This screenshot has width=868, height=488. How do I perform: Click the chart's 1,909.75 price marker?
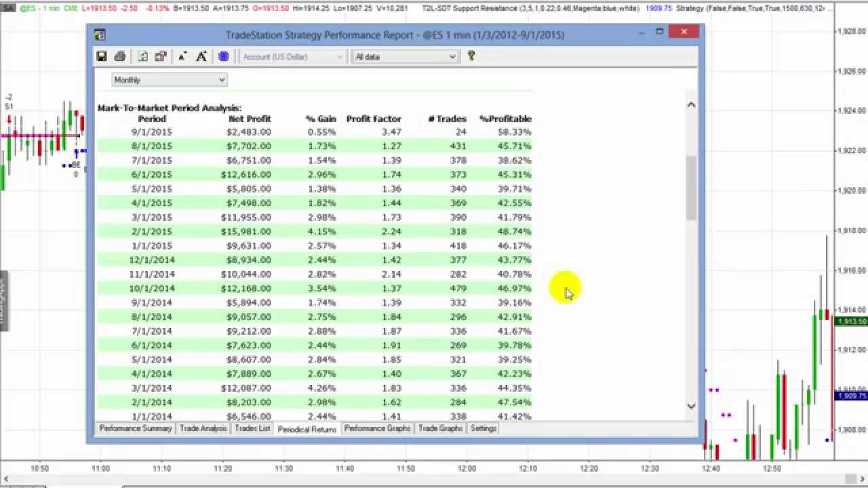(852, 396)
